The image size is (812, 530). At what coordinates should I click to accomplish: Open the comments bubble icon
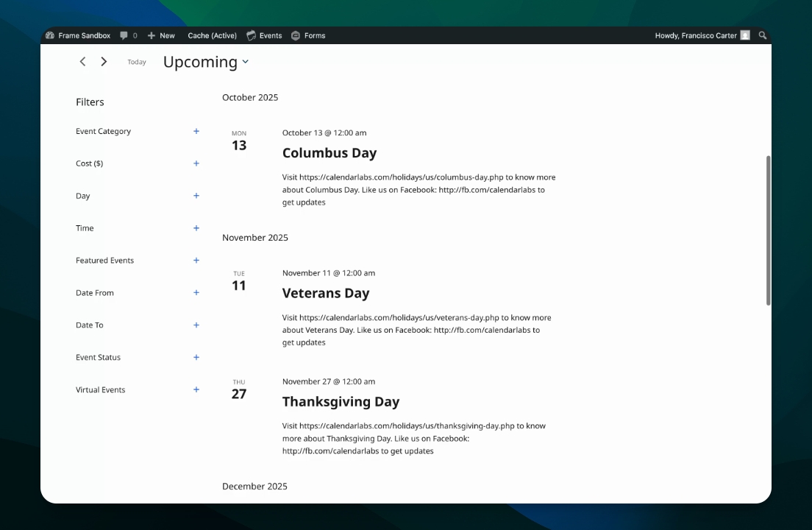tap(124, 36)
